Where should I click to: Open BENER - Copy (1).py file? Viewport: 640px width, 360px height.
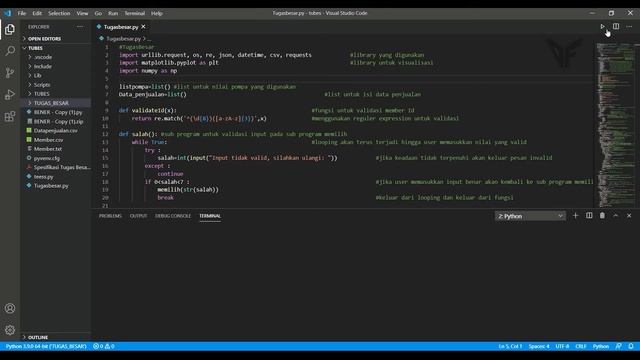pyautogui.click(x=58, y=112)
